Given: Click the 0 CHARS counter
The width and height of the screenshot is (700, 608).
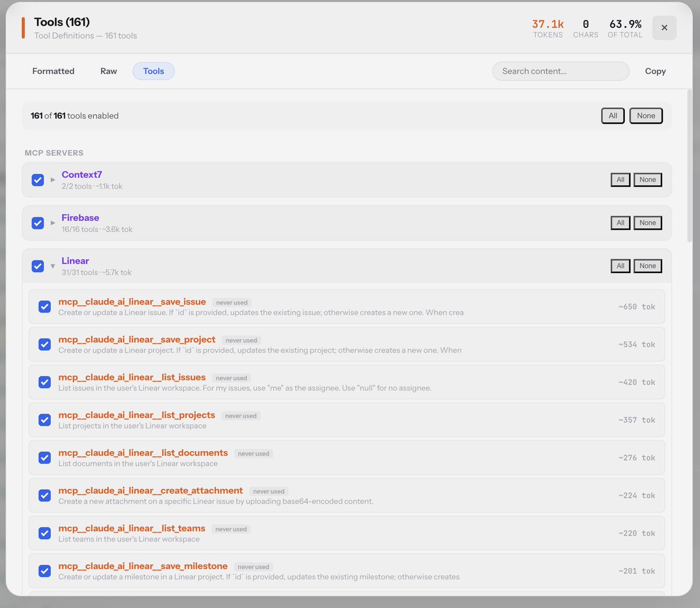Looking at the screenshot, I should (x=586, y=29).
